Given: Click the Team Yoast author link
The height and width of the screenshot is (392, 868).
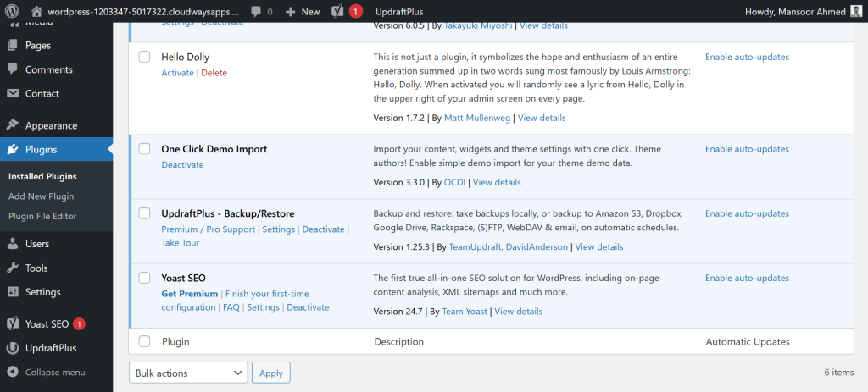Looking at the screenshot, I should click(x=465, y=312).
